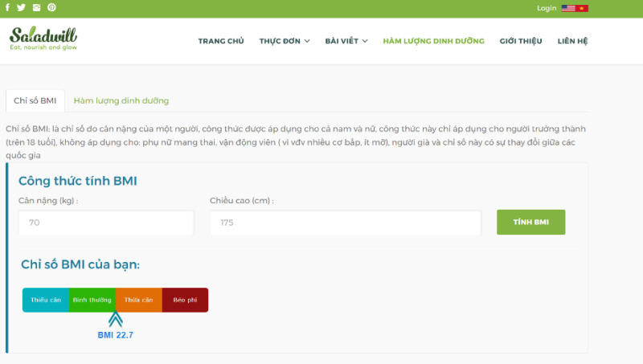
Task: Click the Chiều cao (cm) input field
Action: coord(346,223)
